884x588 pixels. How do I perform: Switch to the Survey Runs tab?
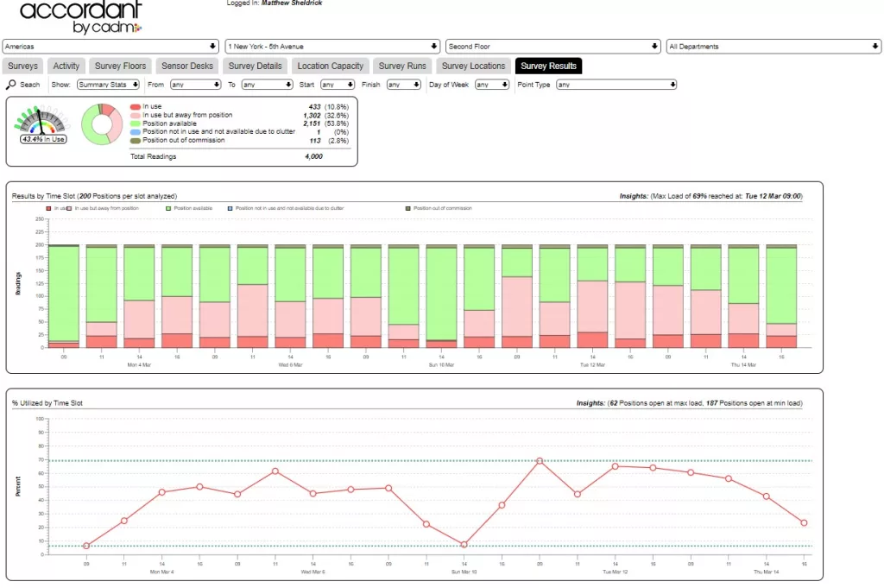pyautogui.click(x=402, y=66)
